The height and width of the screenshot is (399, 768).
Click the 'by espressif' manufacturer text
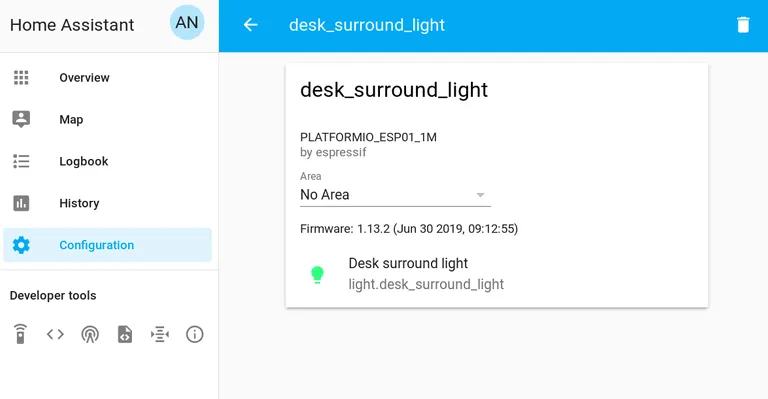tap(333, 152)
